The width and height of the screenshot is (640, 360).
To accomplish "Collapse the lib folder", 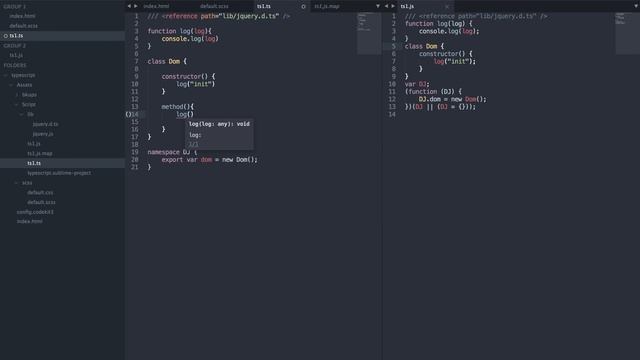I will [22, 114].
